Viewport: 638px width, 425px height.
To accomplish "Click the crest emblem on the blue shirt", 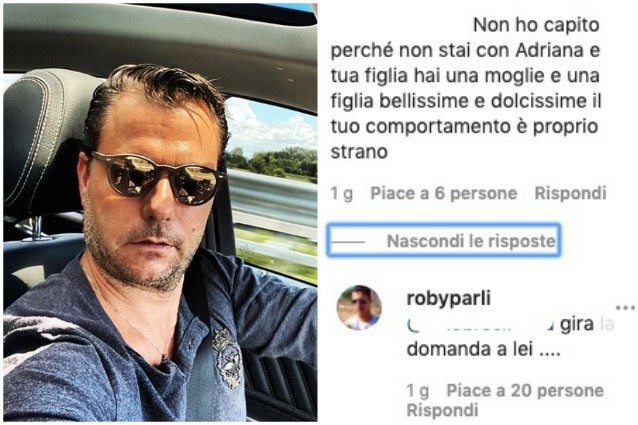I will click(227, 358).
